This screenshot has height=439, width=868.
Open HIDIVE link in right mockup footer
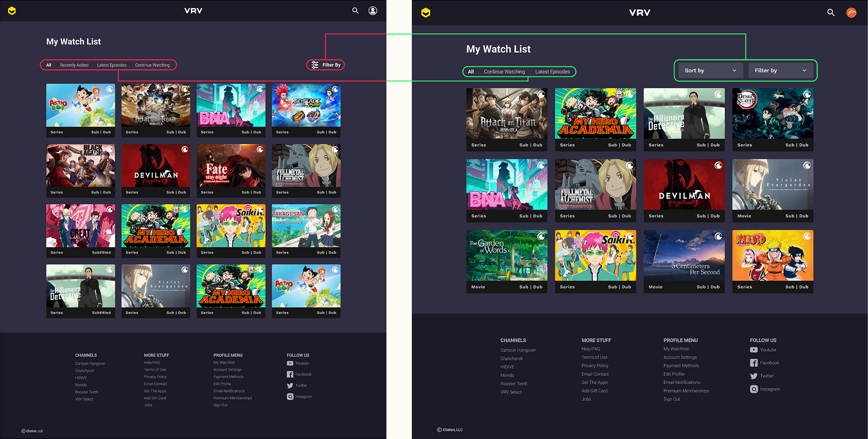click(507, 367)
